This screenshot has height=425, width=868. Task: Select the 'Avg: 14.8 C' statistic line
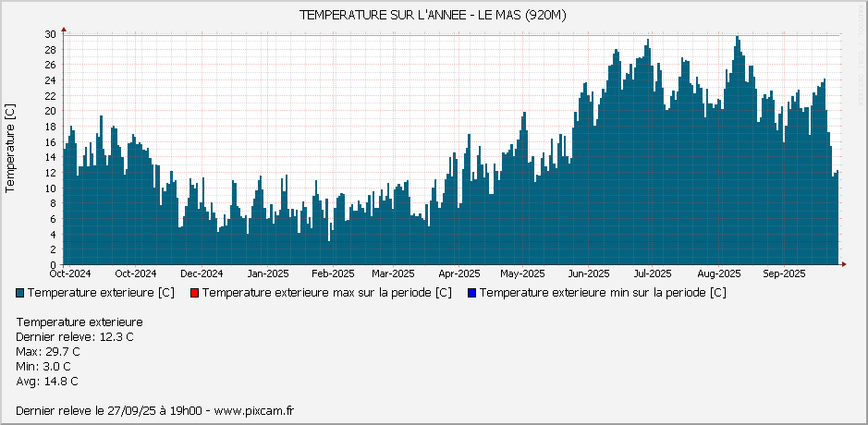coord(47,381)
